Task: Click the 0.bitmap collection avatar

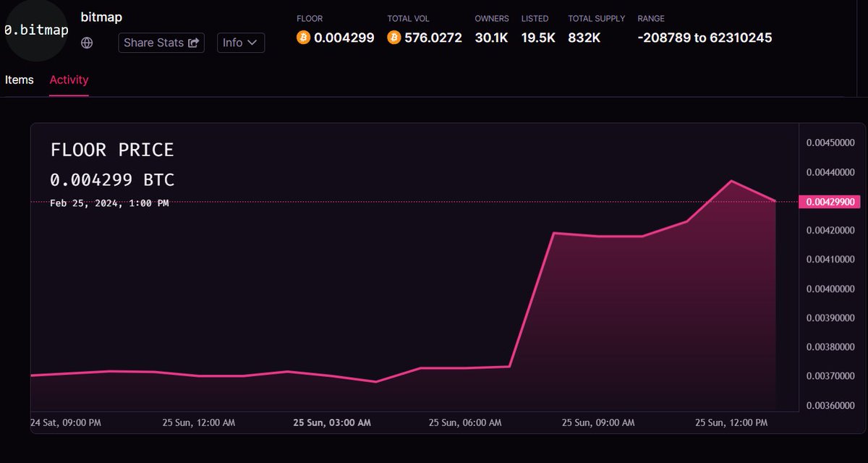Action: tap(36, 30)
